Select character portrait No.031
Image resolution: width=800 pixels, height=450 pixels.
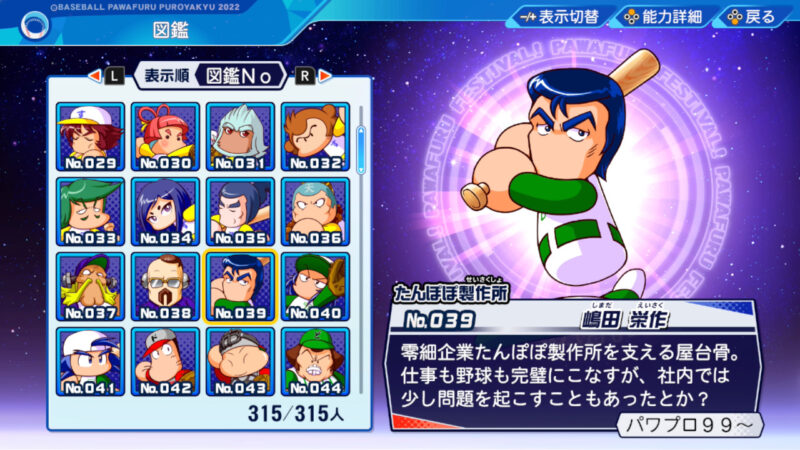click(240, 137)
